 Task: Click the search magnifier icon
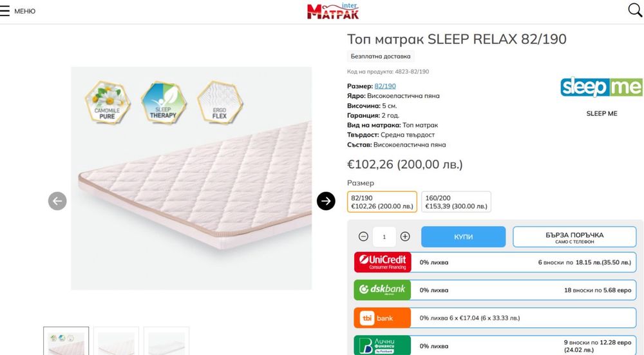pyautogui.click(x=635, y=10)
